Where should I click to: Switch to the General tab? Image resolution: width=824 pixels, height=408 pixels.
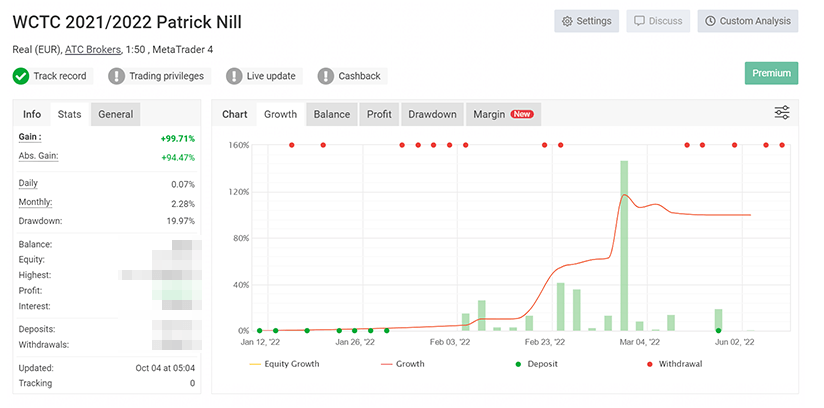115,114
